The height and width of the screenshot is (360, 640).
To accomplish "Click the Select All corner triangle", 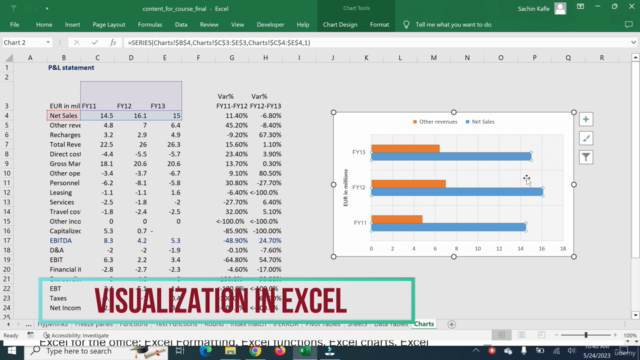I will [x=9, y=58].
